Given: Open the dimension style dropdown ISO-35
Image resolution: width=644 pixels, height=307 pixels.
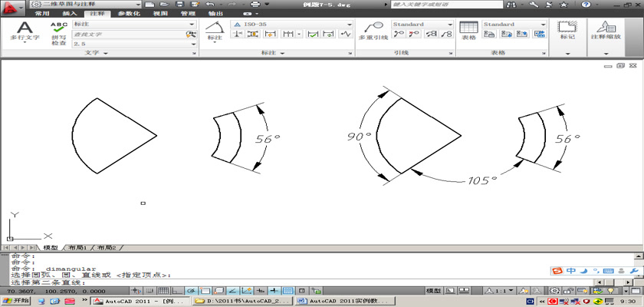Looking at the screenshot, I should click(x=291, y=25).
